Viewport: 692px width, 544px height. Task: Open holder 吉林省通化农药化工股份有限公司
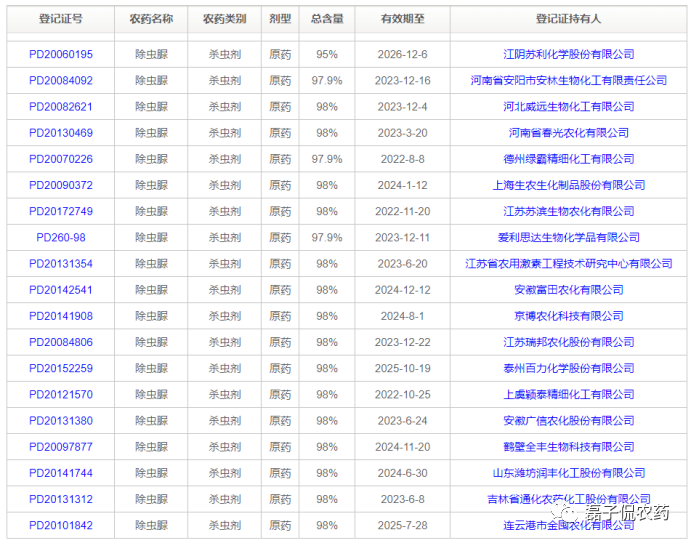(x=568, y=499)
